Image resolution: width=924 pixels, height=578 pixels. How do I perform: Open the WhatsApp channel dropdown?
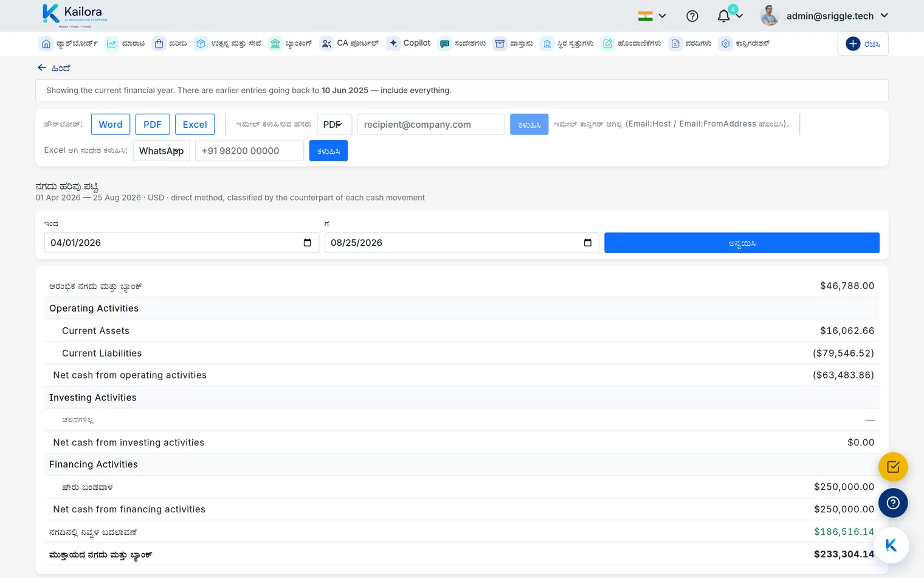(x=161, y=151)
